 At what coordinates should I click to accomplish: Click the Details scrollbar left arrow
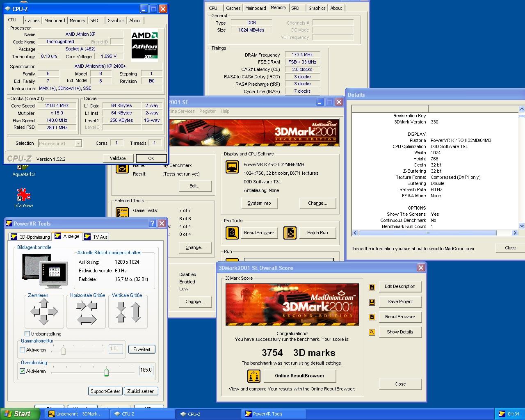356,233
